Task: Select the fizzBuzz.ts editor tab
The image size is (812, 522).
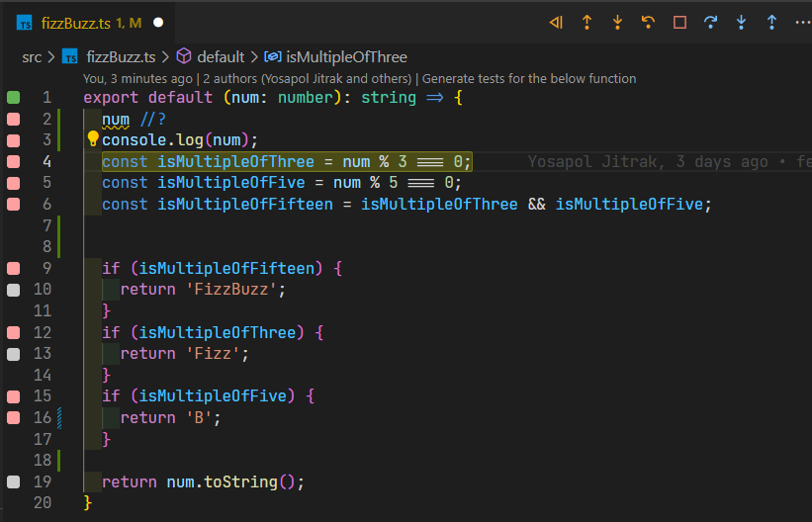Action: click(x=74, y=22)
